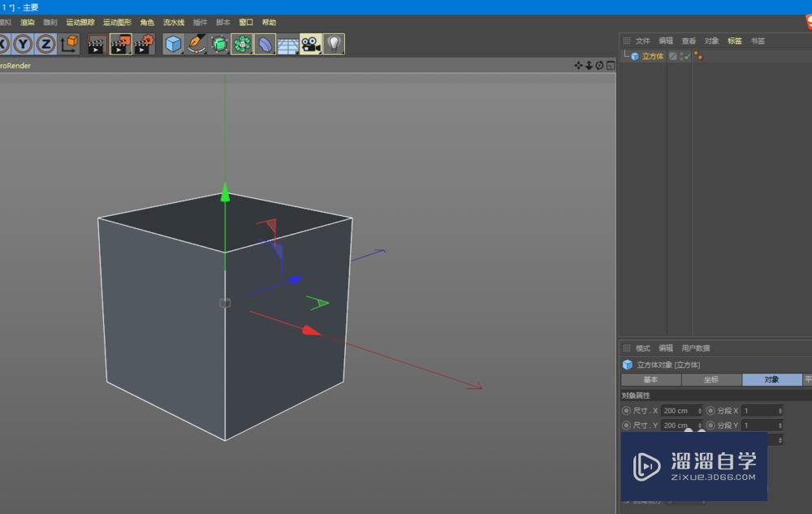Open the green subdivision generator icon

click(x=219, y=44)
